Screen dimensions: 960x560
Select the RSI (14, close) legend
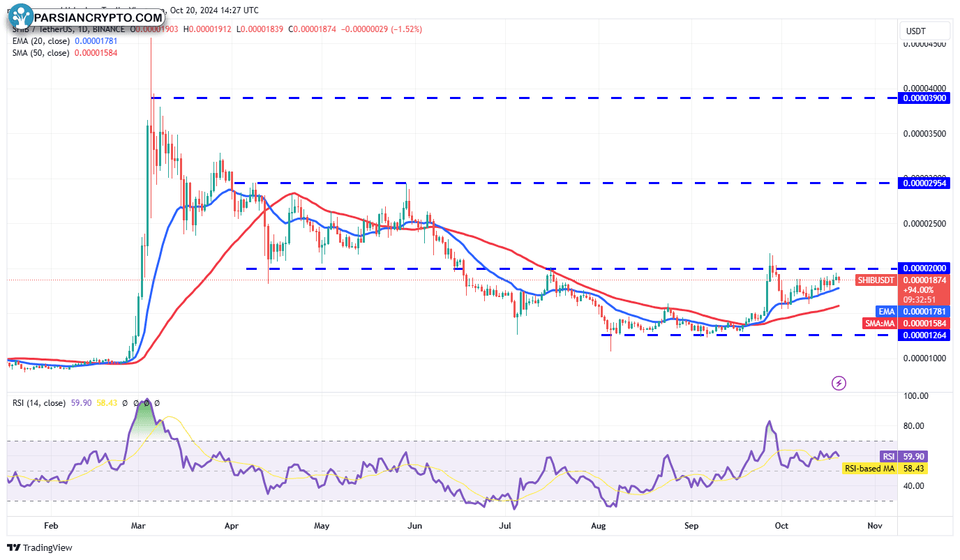point(38,403)
